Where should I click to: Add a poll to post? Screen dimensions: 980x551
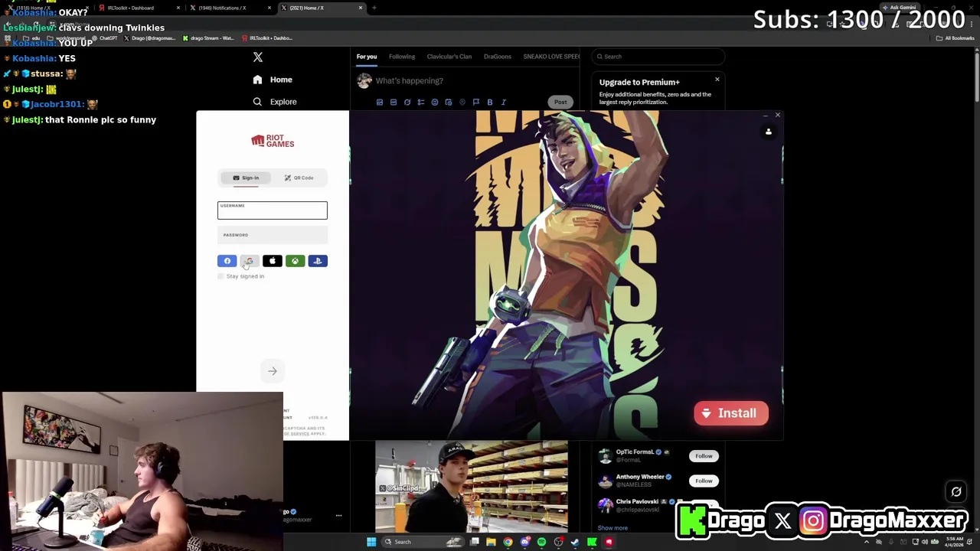click(421, 103)
